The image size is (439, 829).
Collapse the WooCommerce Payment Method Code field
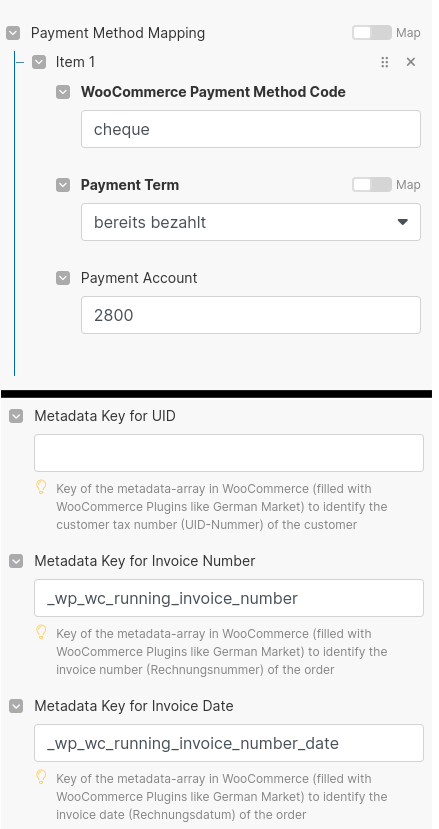pyautogui.click(x=63, y=92)
